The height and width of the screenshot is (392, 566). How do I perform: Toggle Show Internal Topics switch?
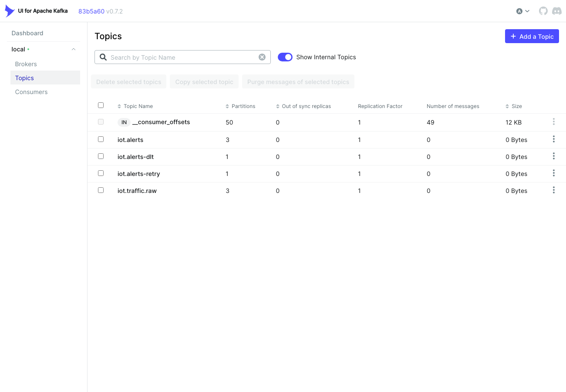285,57
